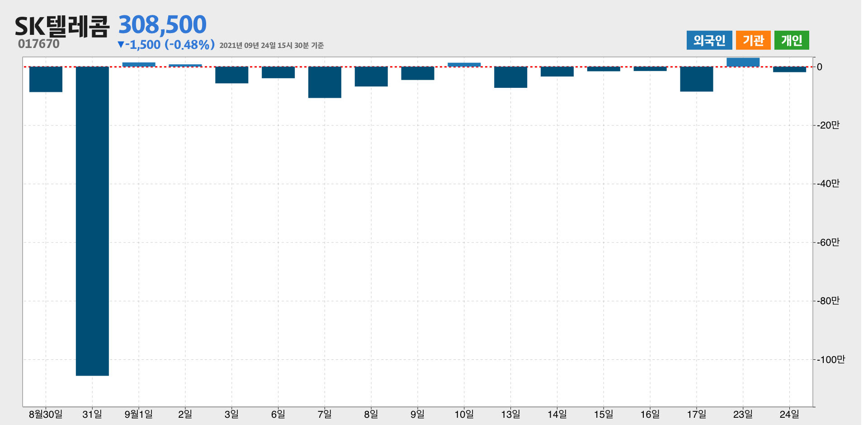
Task: Click the x-axis label 17일
Action: (x=697, y=414)
